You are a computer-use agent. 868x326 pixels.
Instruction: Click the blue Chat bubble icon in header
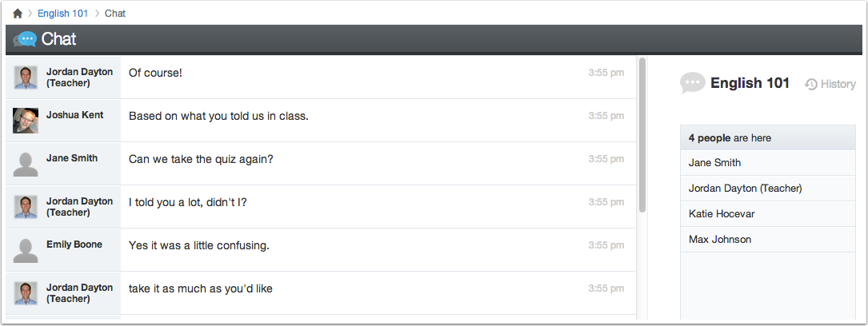click(25, 39)
